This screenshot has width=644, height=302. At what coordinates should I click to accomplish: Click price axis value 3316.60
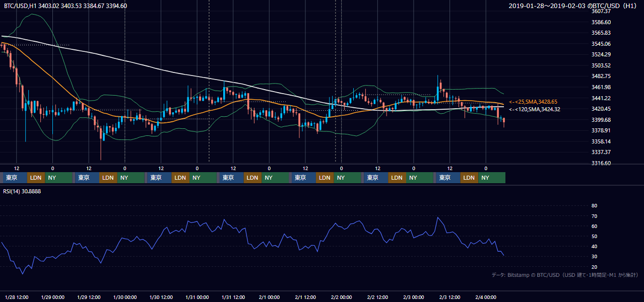click(x=601, y=163)
